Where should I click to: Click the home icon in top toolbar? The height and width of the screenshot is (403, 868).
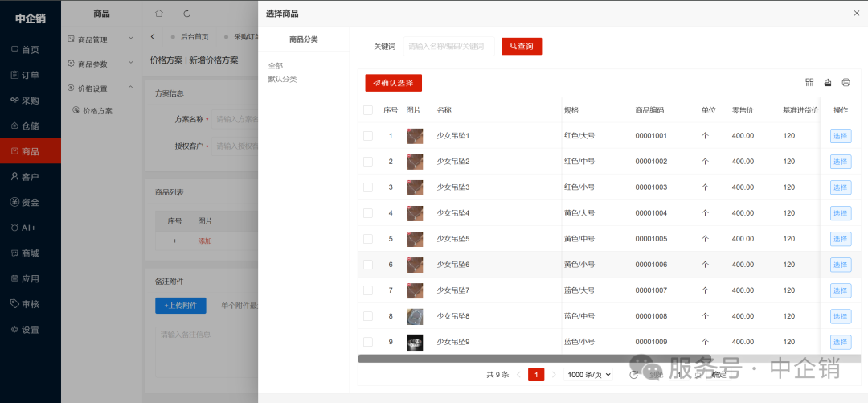click(x=159, y=14)
